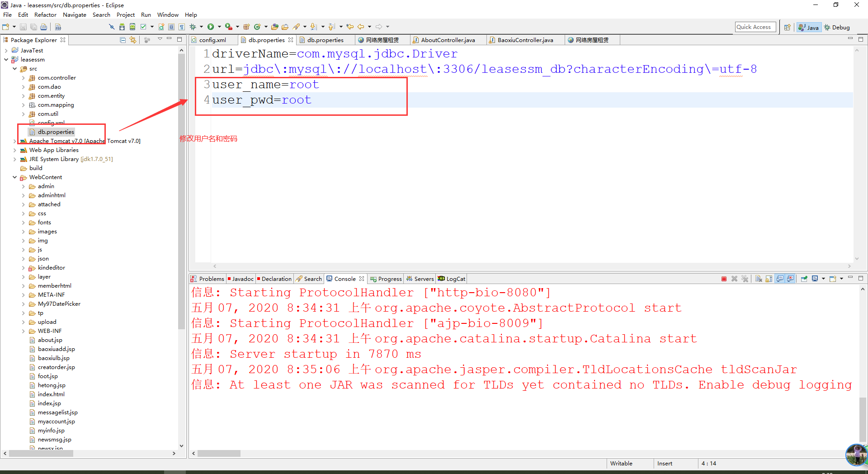868x474 pixels.
Task: Toggle Show Console When Standard Out Changes
Action: point(780,279)
